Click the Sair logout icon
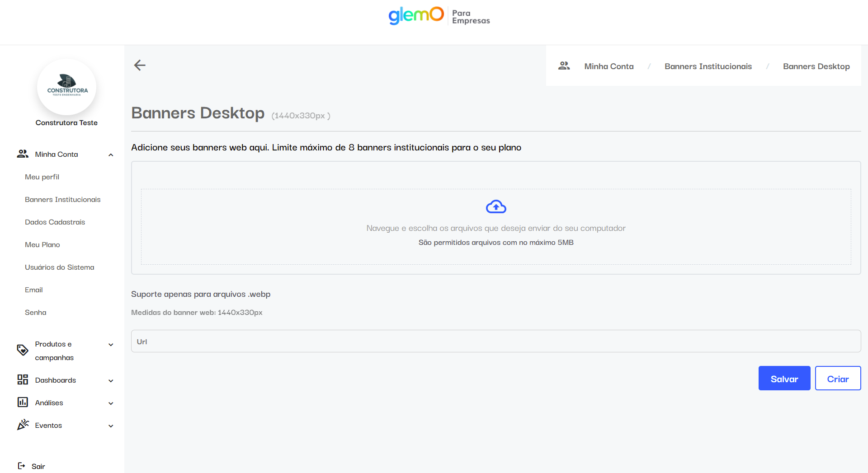 point(21,466)
